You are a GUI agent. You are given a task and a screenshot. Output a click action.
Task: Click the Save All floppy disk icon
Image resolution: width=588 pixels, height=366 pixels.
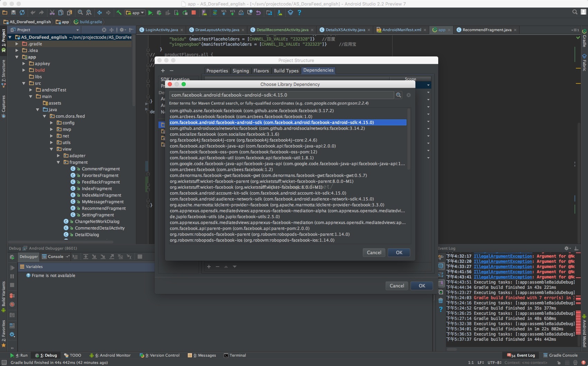[x=13, y=13]
